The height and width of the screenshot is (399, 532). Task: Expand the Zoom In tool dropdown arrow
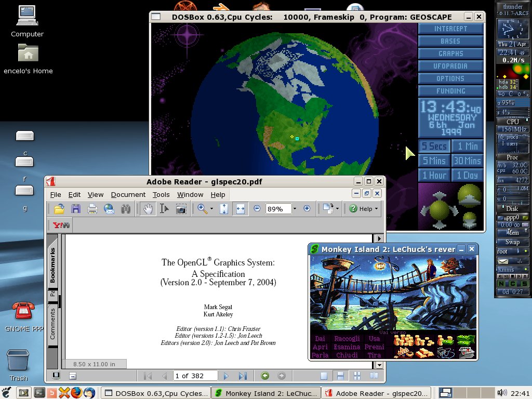click(212, 208)
